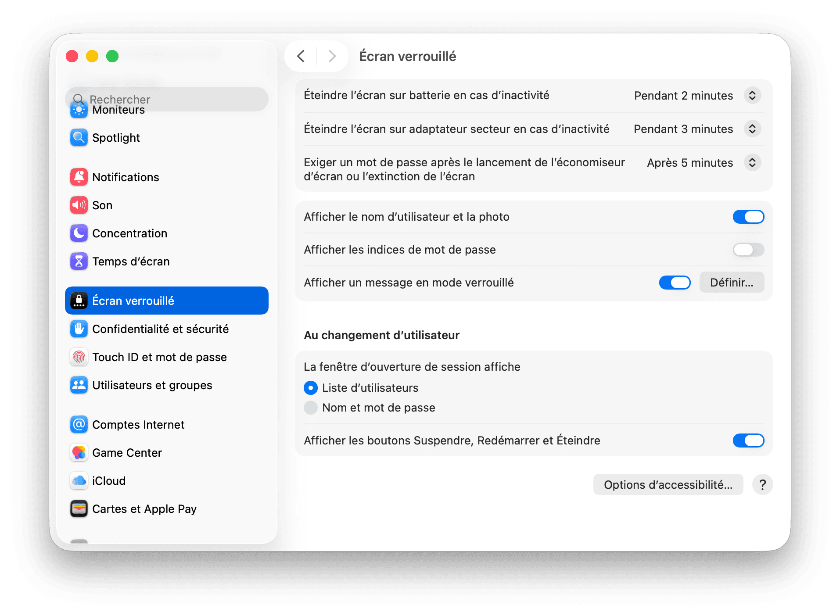The width and height of the screenshot is (840, 616).
Task: Select Utilisateurs et groupes in sidebar
Action: point(152,385)
